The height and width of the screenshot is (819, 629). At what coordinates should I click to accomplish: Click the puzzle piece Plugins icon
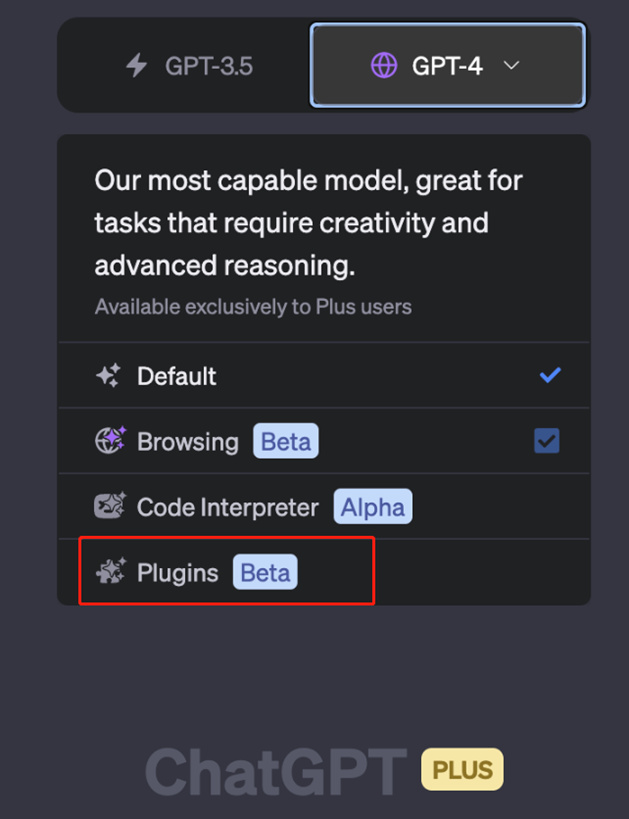[111, 571]
